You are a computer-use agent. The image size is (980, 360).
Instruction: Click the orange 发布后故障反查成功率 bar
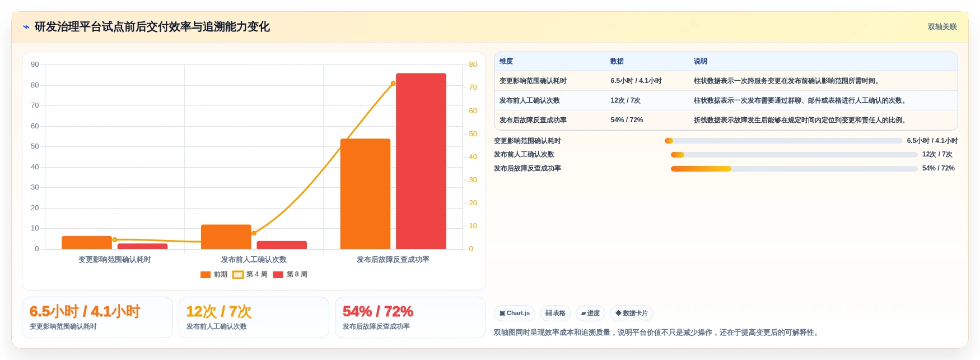(x=365, y=194)
